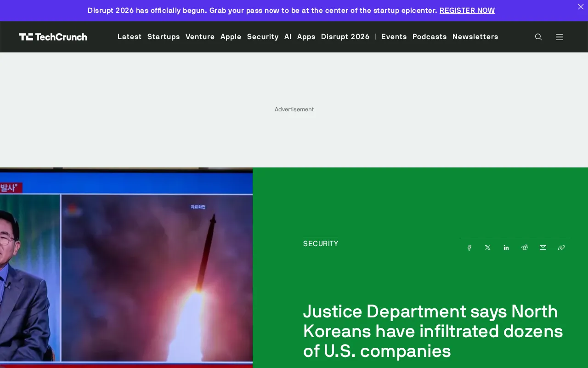Select Apple in the navigation
The height and width of the screenshot is (368, 588).
[x=231, y=36]
